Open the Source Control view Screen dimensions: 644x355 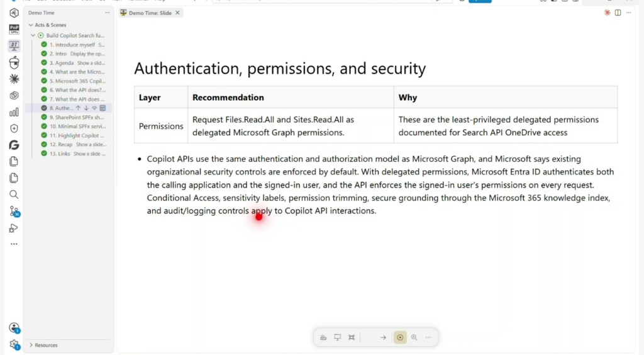coord(14,211)
